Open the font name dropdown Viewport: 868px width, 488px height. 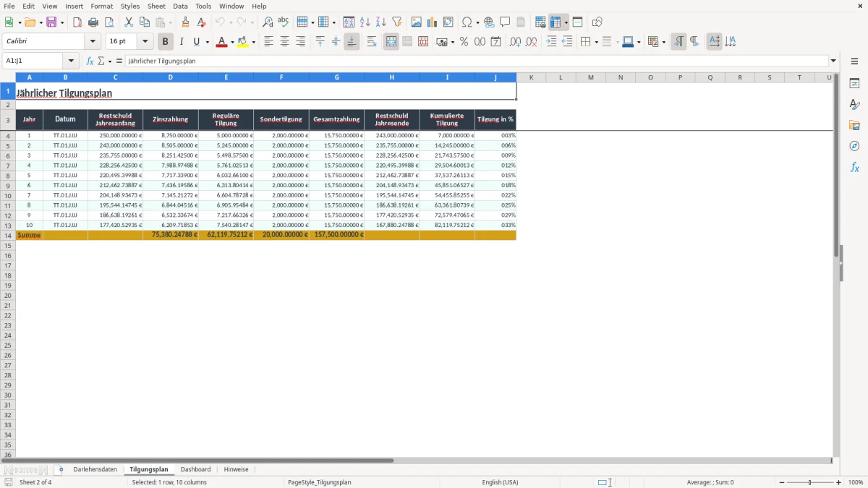[x=93, y=42]
